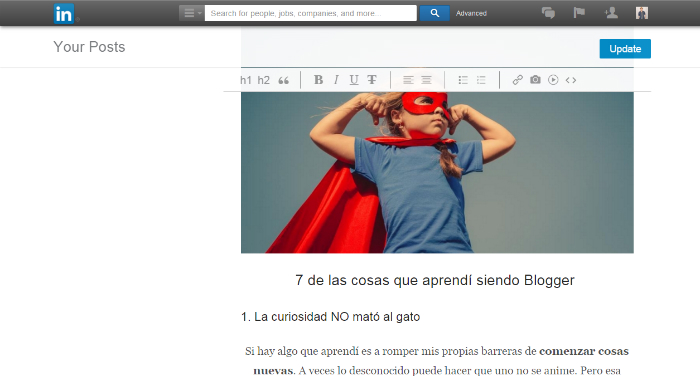Toggle underline formatting
The height and width of the screenshot is (376, 700).
coord(354,80)
